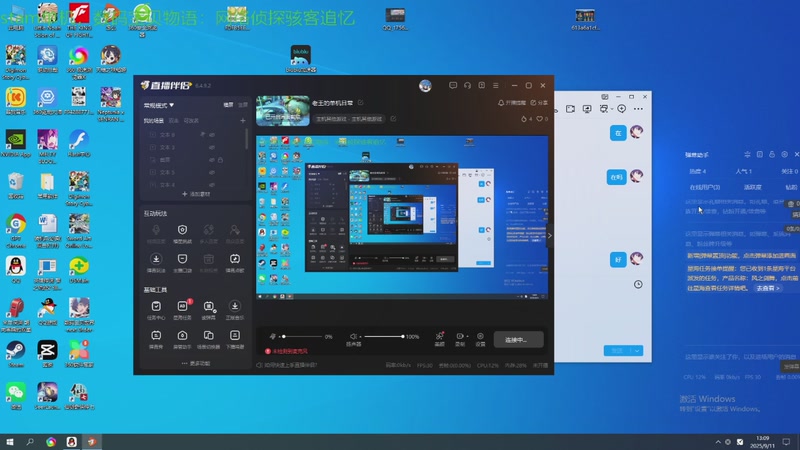Open Steam icon on the desktop
800x450 pixels.
pyautogui.click(x=16, y=353)
